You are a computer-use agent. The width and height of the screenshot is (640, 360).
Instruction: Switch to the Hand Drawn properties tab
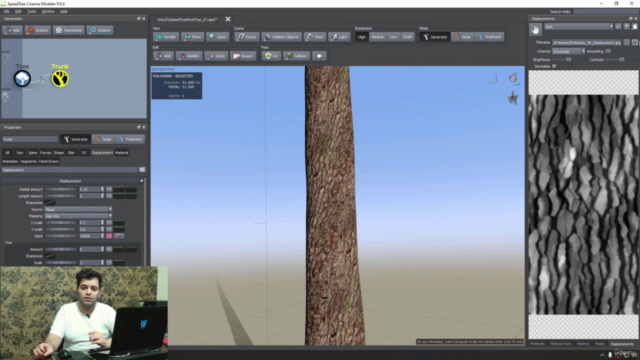click(49, 162)
